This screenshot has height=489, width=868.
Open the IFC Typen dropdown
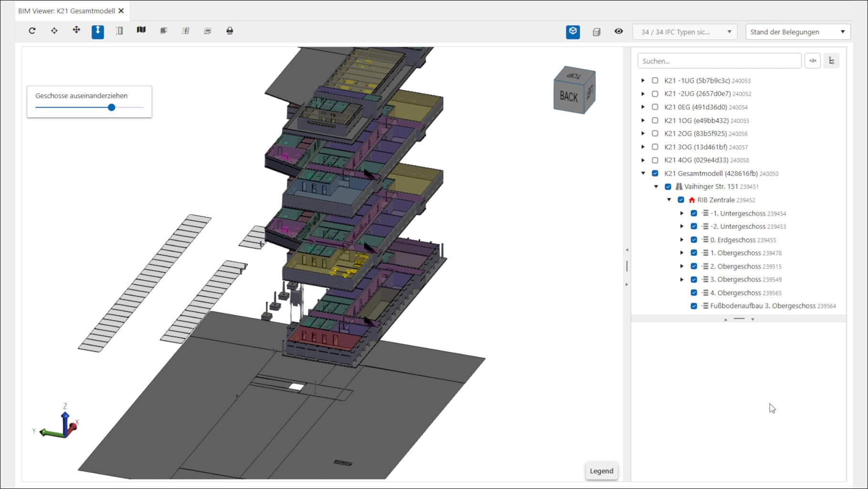(685, 32)
